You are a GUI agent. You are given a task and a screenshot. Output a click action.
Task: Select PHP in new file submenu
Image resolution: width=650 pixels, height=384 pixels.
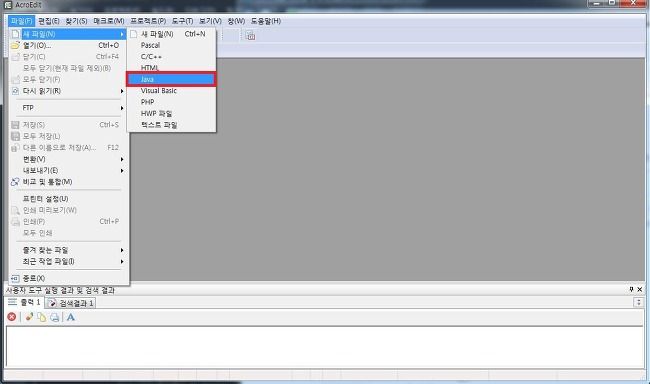point(171,102)
